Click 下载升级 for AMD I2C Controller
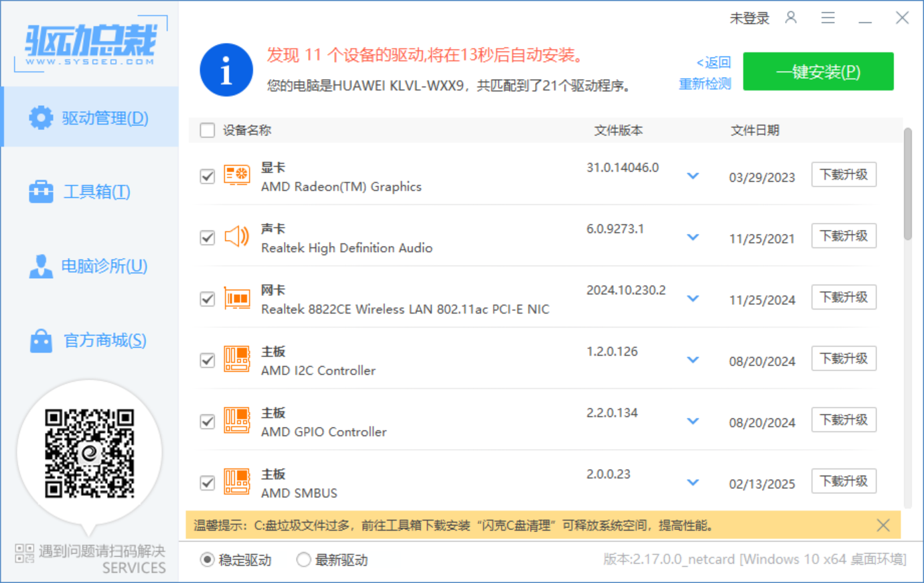 coord(844,359)
